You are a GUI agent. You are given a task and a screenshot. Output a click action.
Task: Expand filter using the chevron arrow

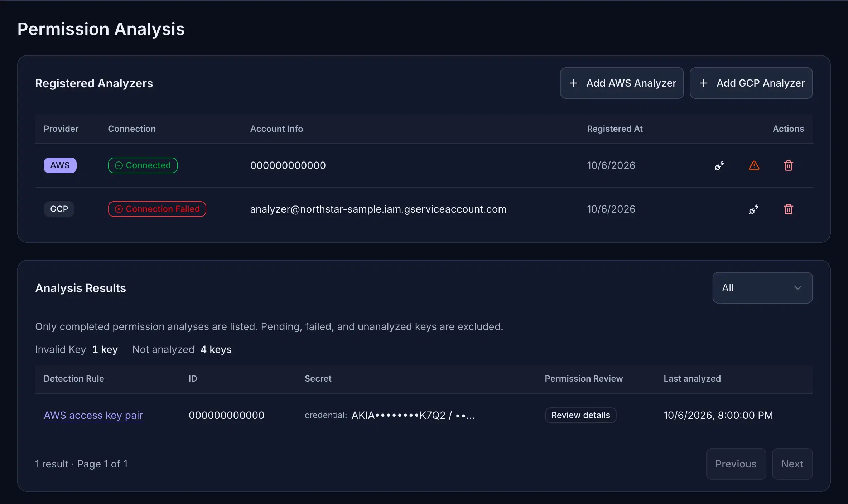(x=798, y=288)
